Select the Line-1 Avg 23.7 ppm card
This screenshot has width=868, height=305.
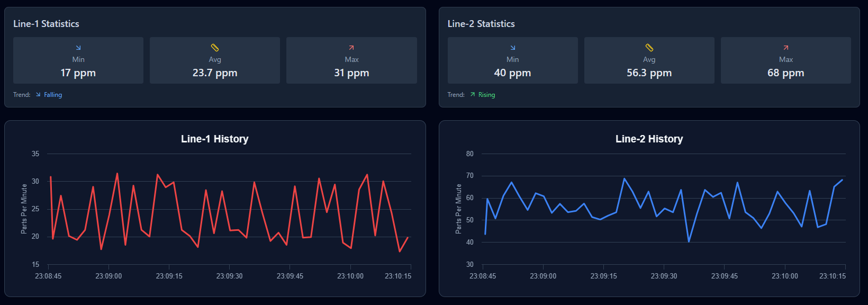pyautogui.click(x=215, y=60)
